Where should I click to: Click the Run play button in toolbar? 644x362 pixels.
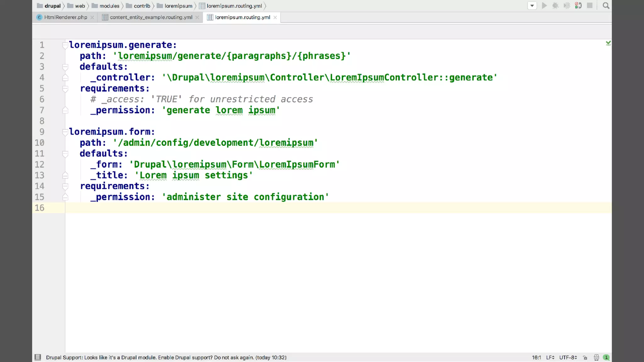point(544,6)
